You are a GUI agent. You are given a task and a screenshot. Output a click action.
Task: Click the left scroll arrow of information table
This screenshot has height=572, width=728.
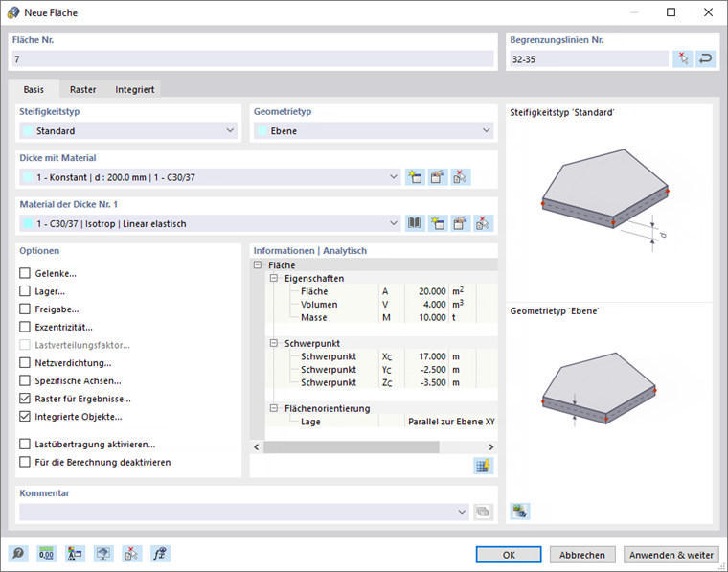[x=257, y=446]
